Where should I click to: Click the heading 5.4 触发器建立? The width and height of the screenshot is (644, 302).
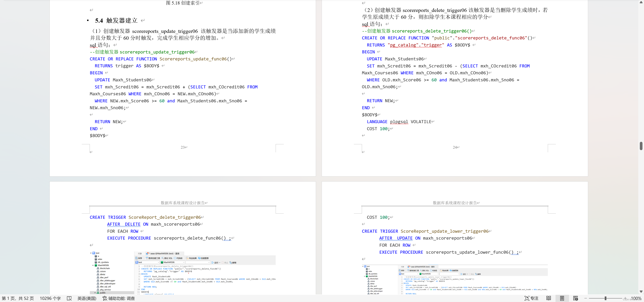click(x=116, y=20)
